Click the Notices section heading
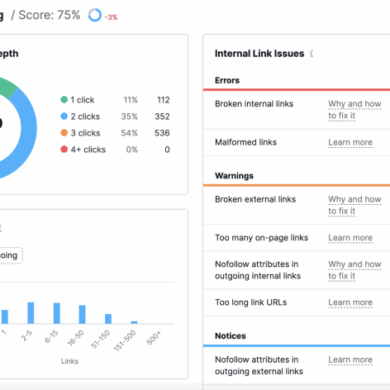Image resolution: width=390 pixels, height=390 pixels. coord(230,336)
